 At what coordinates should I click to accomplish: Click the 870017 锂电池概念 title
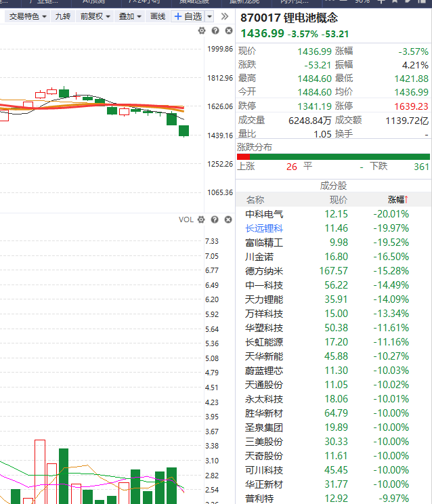tap(289, 18)
